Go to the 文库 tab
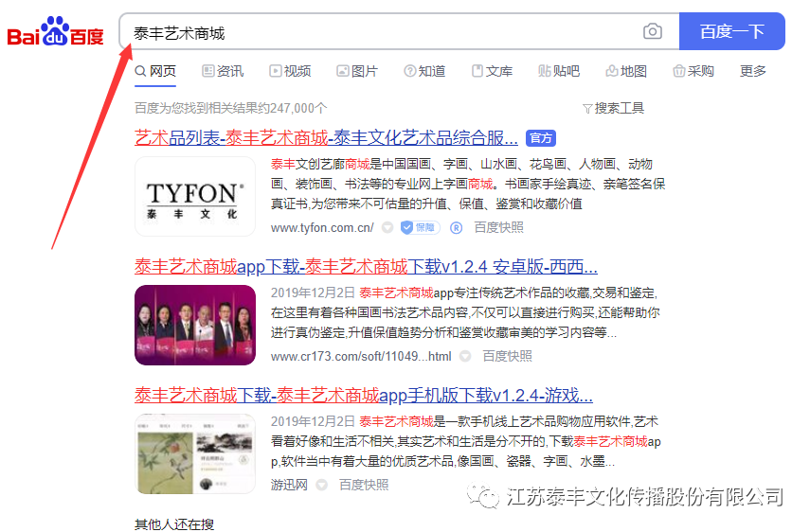 (x=492, y=71)
